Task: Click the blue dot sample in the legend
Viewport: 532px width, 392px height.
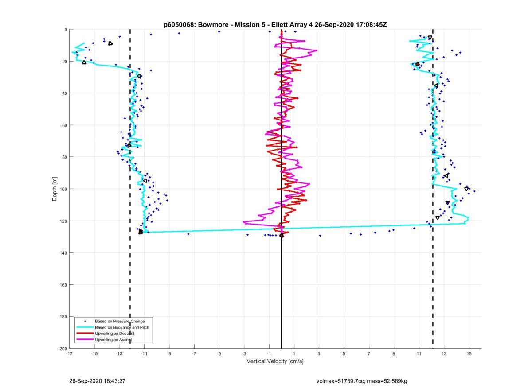Action: pos(85,321)
